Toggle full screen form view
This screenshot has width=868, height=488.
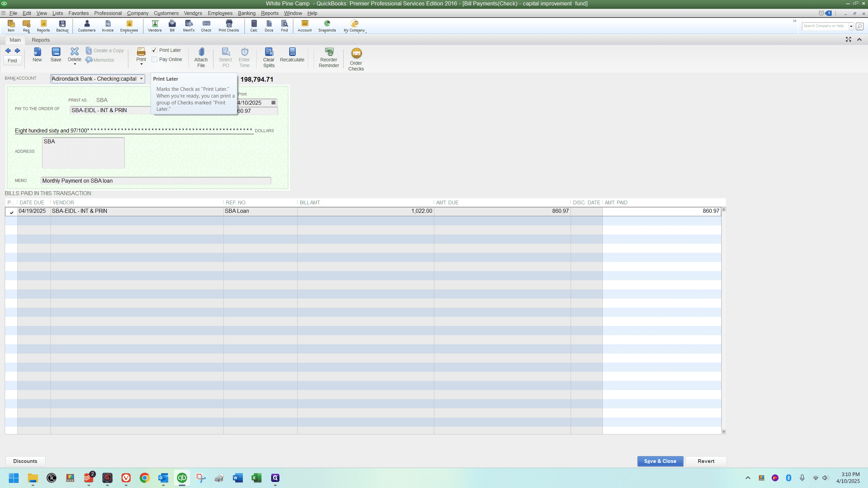click(849, 40)
